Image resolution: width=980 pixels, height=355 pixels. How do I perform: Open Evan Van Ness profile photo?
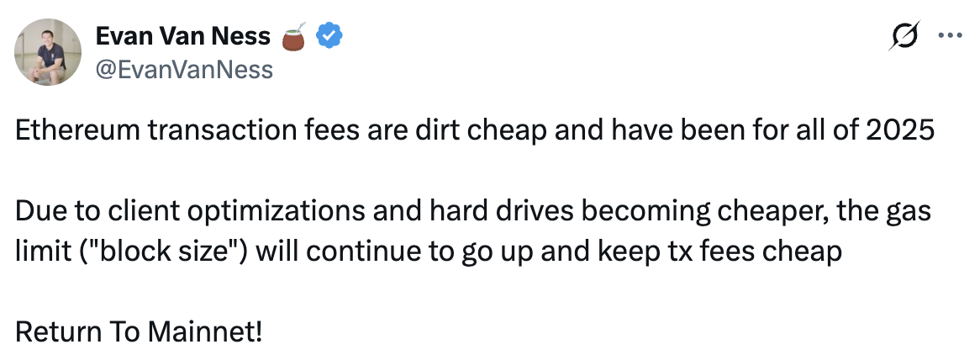coord(47,51)
